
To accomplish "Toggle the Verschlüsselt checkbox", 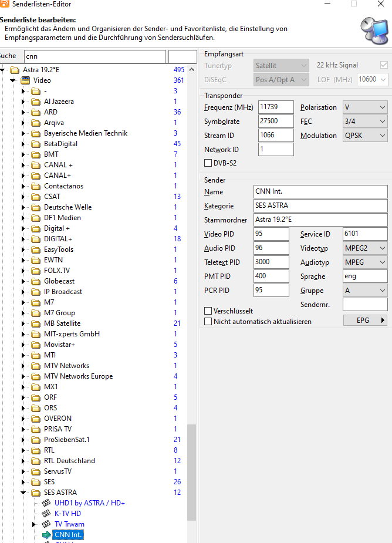I will (x=208, y=311).
